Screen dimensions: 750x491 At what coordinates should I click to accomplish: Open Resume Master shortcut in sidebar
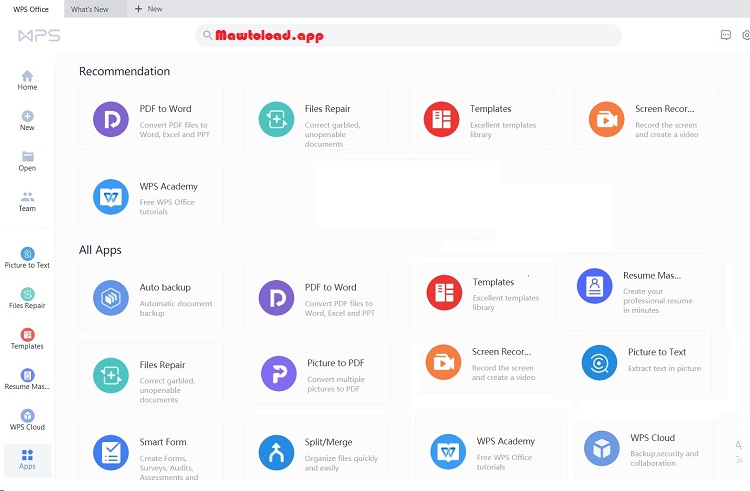(27, 380)
